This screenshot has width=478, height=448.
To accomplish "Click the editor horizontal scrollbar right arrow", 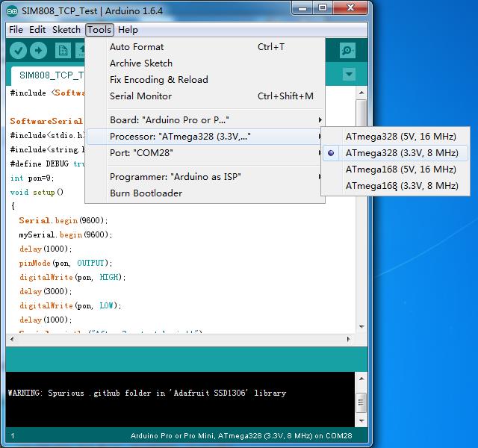I will (x=349, y=339).
